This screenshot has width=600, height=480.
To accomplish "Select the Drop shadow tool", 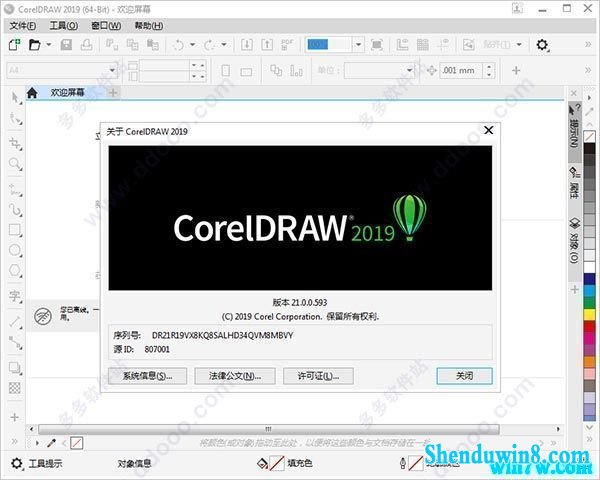I will pyautogui.click(x=15, y=368).
